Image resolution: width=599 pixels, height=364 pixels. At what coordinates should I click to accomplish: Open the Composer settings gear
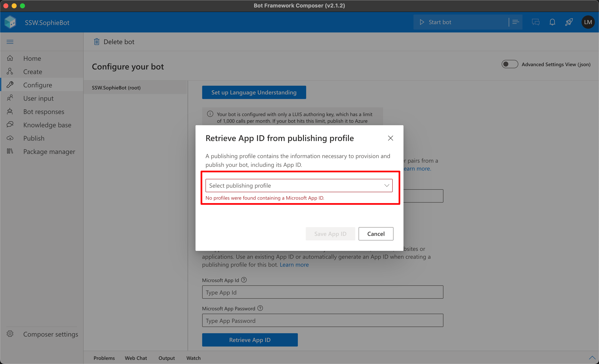tap(10, 334)
